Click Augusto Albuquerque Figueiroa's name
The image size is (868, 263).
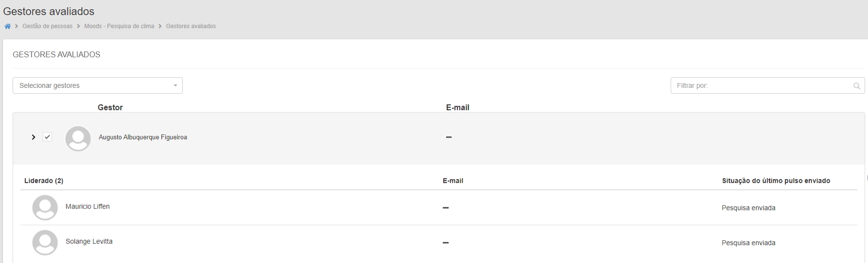143,137
